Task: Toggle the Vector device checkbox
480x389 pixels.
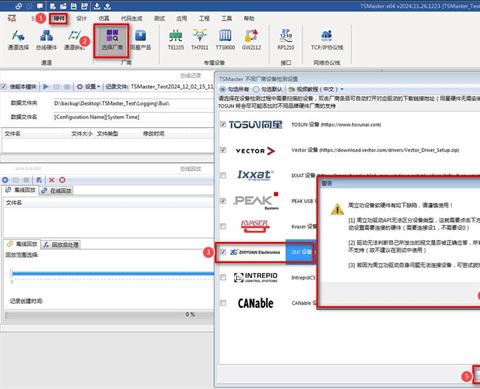Action: [x=223, y=150]
